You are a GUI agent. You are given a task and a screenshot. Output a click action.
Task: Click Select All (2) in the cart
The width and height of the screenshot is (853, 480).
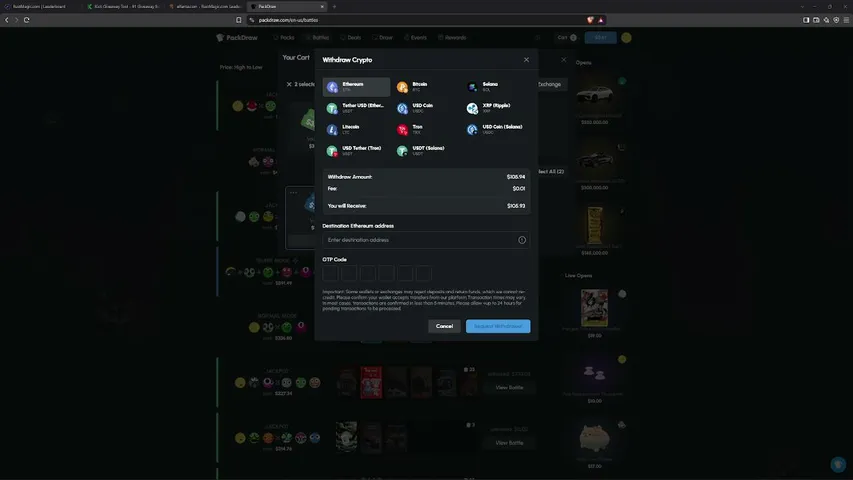[550, 171]
